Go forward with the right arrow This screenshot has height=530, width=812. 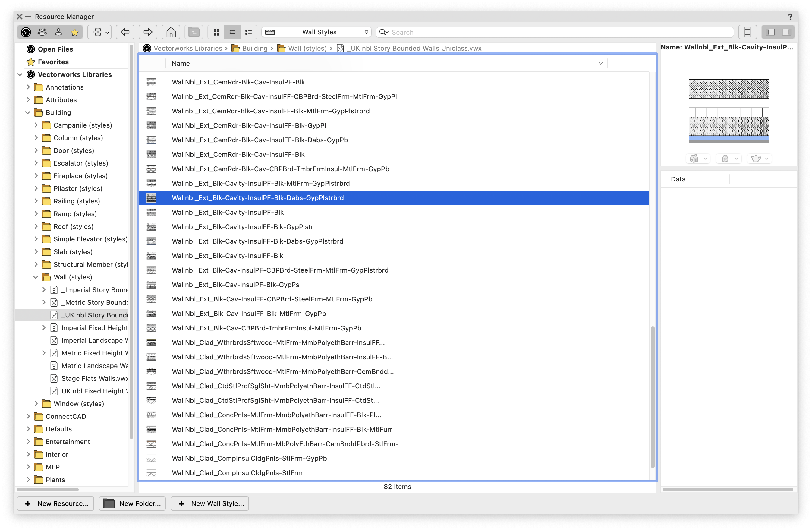click(x=148, y=32)
